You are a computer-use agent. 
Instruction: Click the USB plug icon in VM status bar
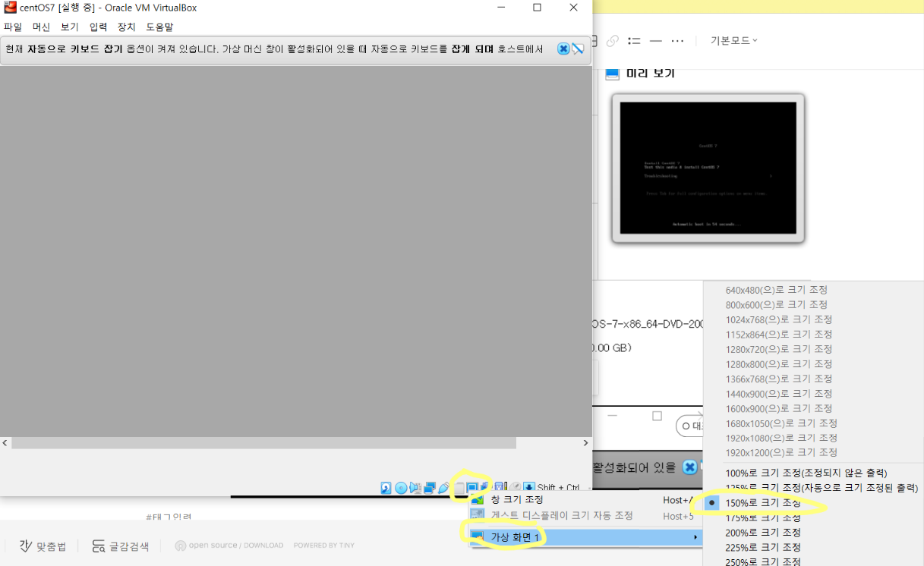click(443, 488)
